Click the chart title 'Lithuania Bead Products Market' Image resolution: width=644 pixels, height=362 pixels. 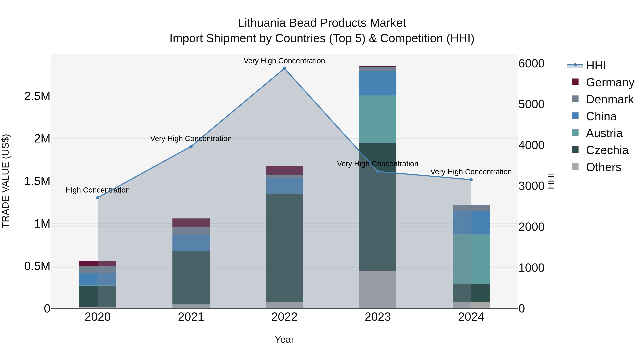322,23
